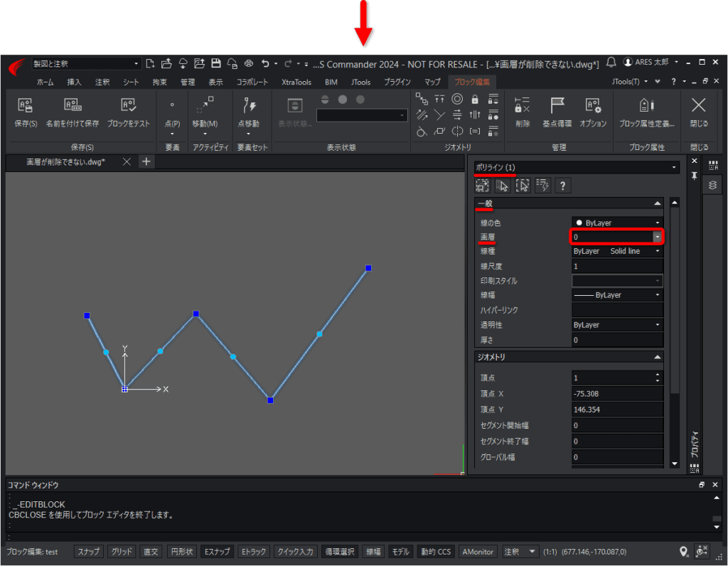Click the Save block (保存) icon
The height and width of the screenshot is (566, 728).
point(25,106)
